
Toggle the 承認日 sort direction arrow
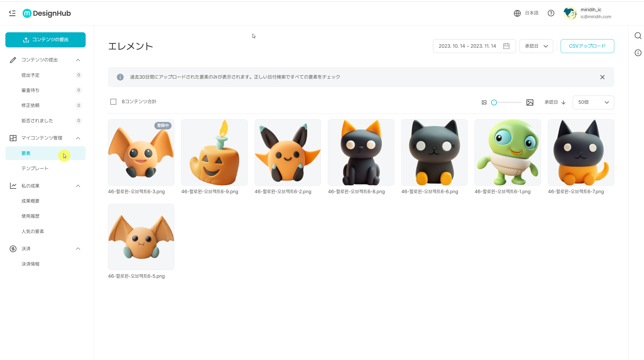click(x=563, y=102)
